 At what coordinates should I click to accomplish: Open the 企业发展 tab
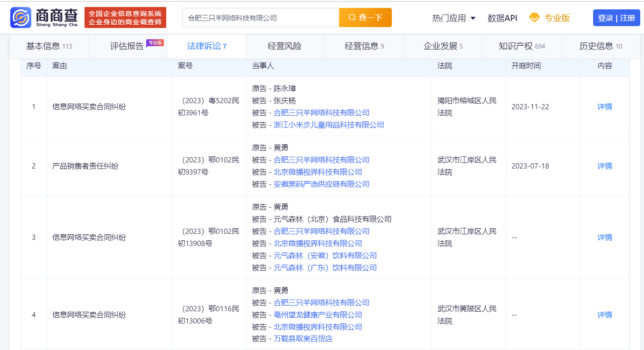coord(443,46)
